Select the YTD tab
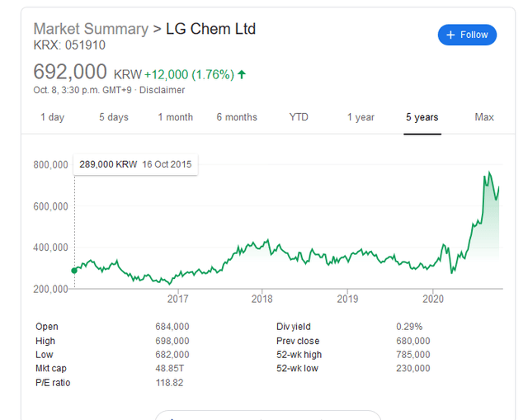The height and width of the screenshot is (420, 528). 299,117
